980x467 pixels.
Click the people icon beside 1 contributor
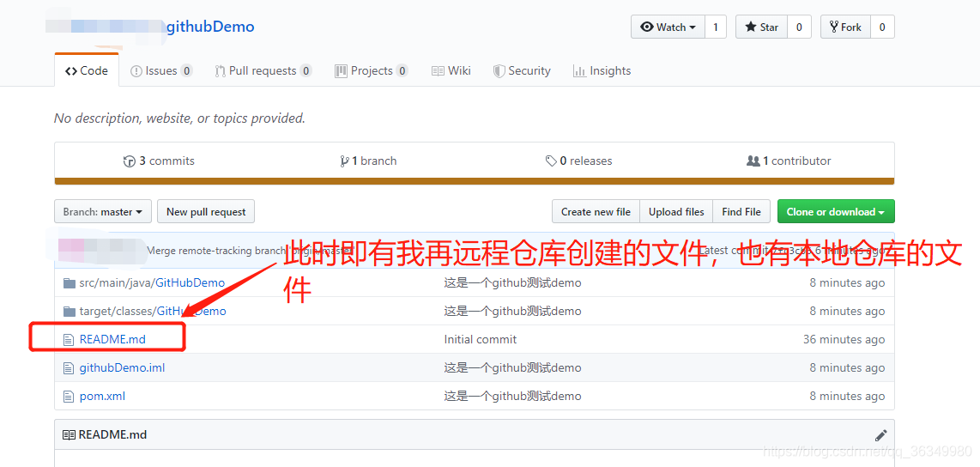pos(753,161)
